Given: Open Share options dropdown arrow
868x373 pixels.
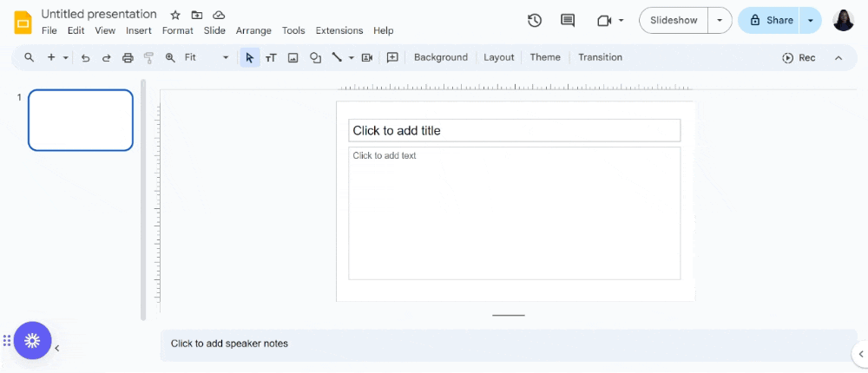Looking at the screenshot, I should tap(811, 21).
